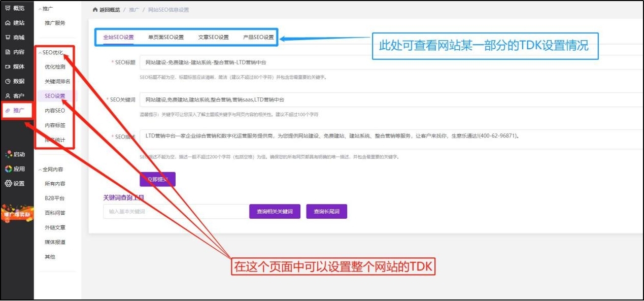Collapse the 推广 section chevron
644x301 pixels.
click(x=41, y=9)
